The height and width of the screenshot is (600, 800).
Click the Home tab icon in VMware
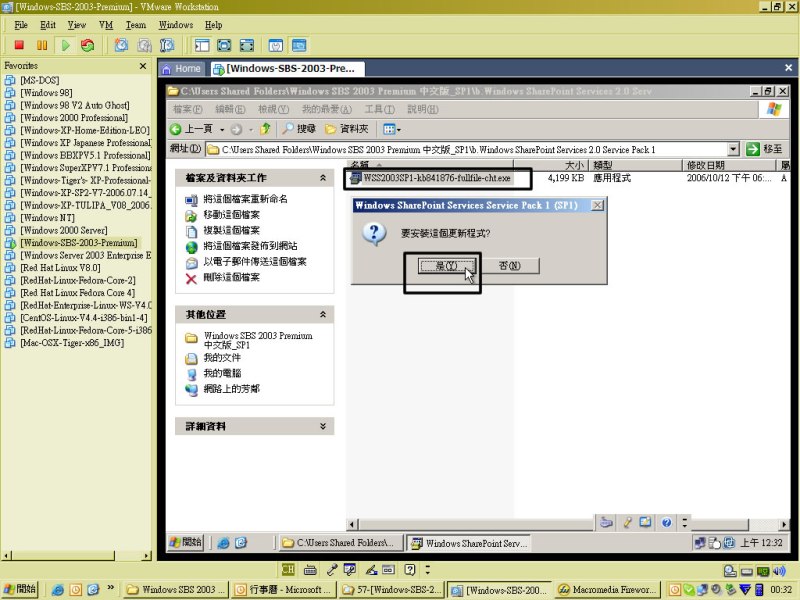click(166, 69)
